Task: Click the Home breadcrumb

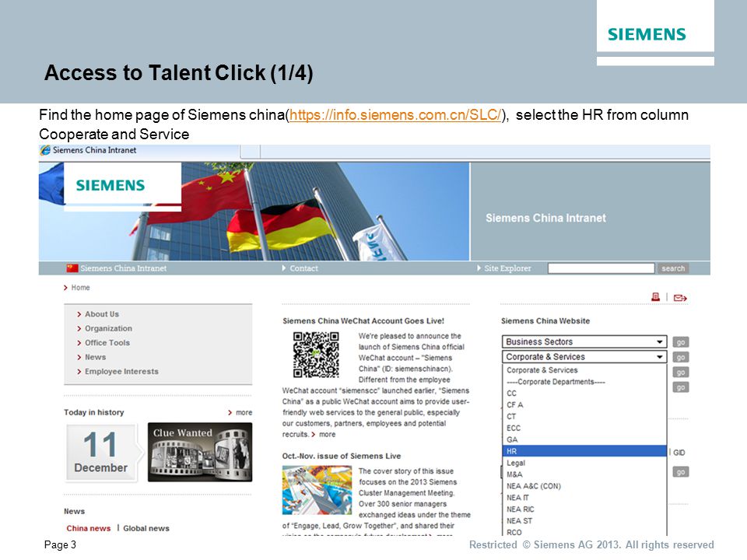Action: coord(80,288)
